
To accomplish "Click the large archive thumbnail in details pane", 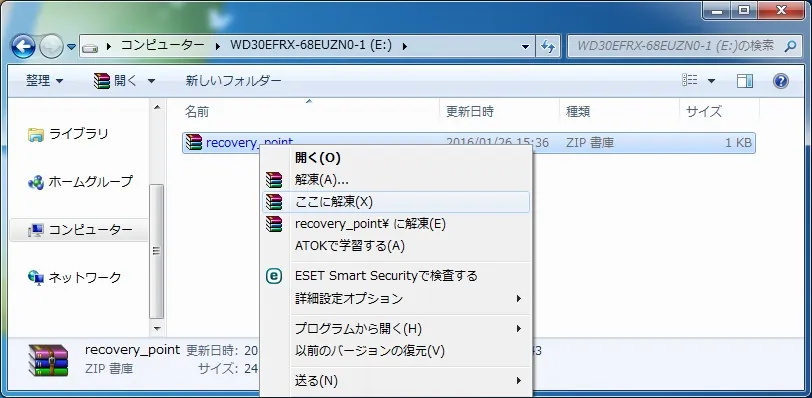I will click(x=48, y=360).
